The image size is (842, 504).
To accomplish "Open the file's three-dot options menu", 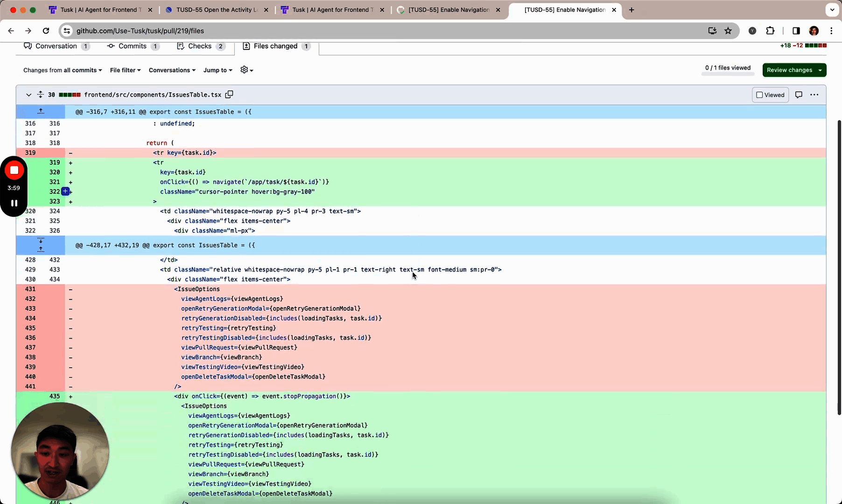I will click(814, 95).
